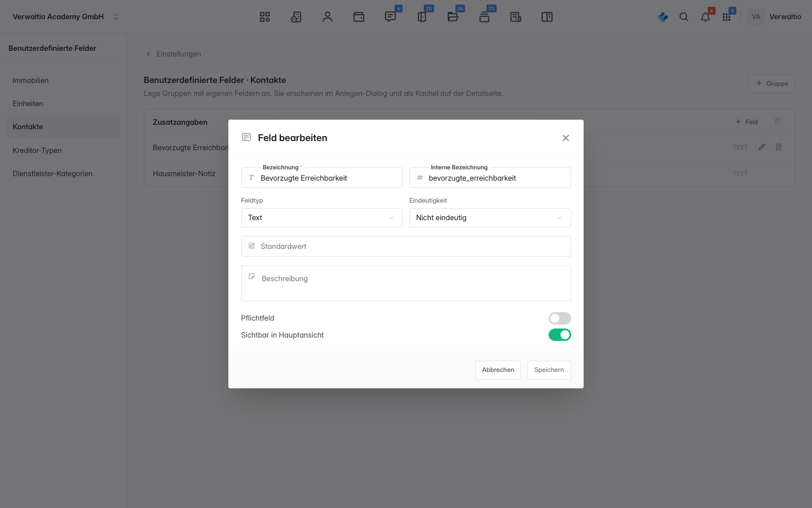Click the + Feld button

[747, 122]
